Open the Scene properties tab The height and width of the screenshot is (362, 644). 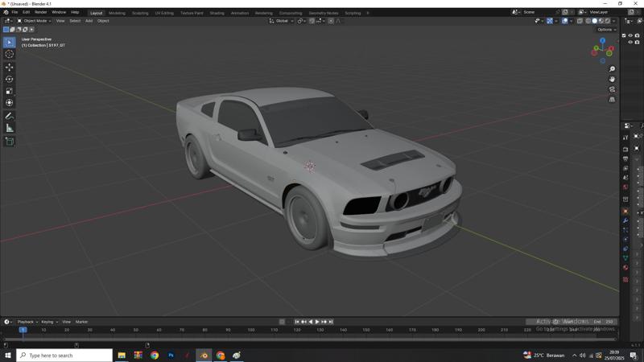[625, 178]
